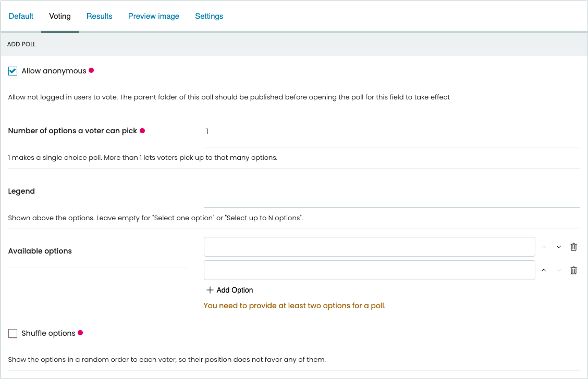Switch to the Default tab
Image resolution: width=588 pixels, height=379 pixels.
click(21, 16)
